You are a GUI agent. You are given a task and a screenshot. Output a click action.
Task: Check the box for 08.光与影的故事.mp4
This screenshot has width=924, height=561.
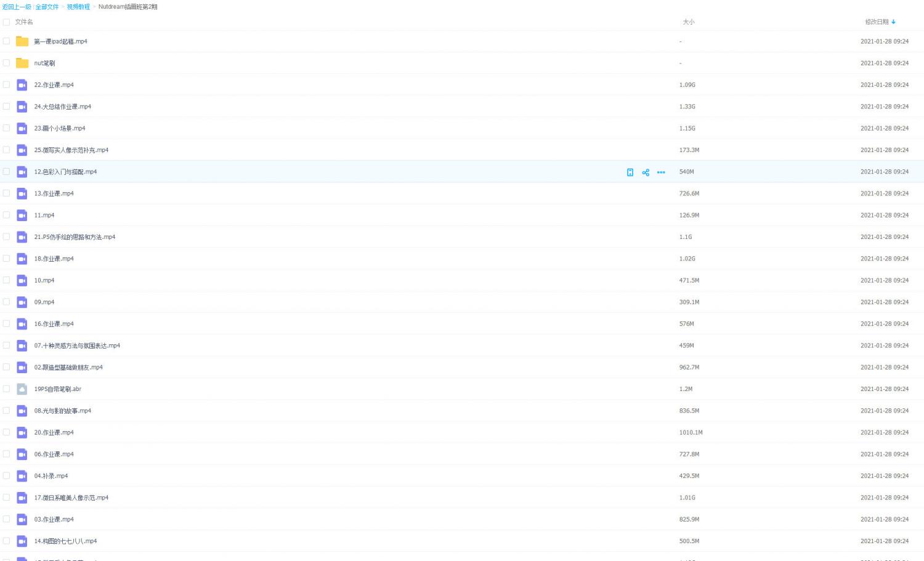point(6,410)
